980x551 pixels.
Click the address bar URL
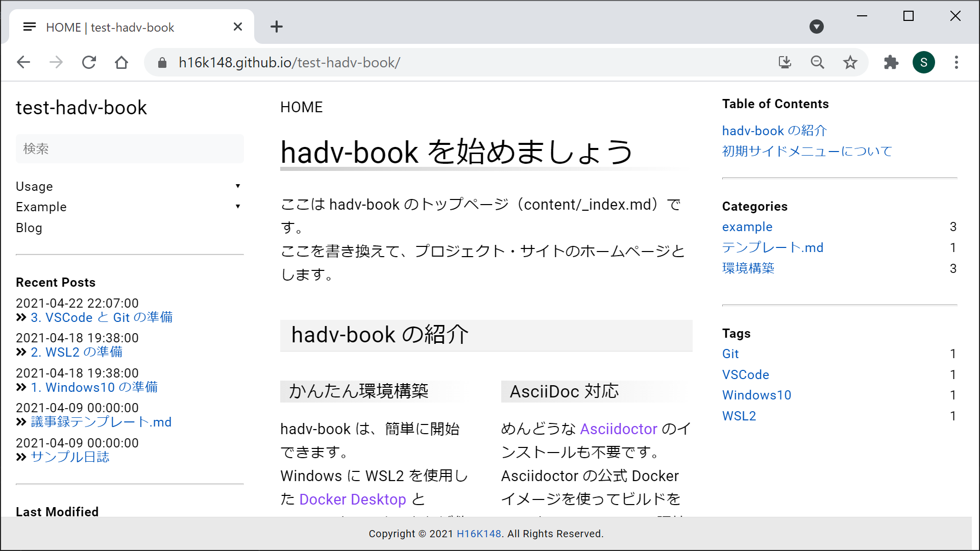(289, 62)
